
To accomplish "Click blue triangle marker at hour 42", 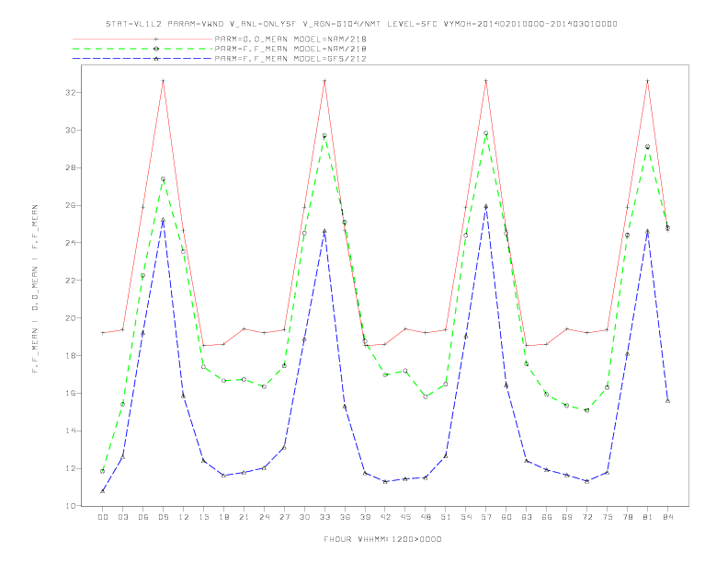I will click(385, 482).
